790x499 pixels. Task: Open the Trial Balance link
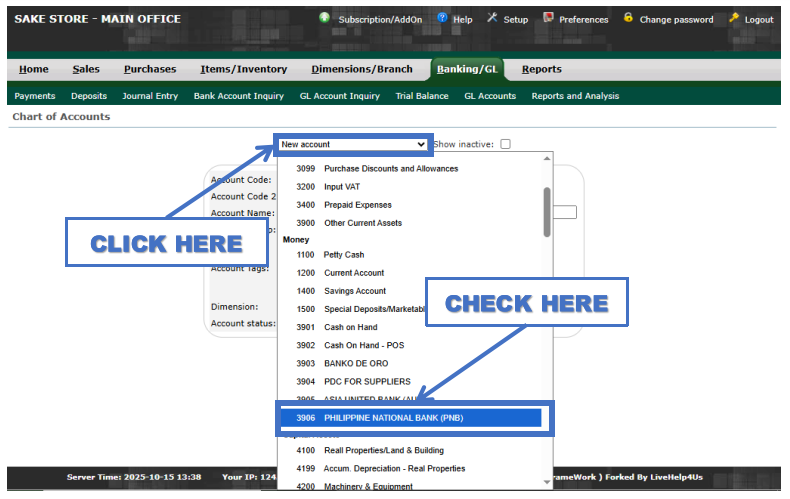pyautogui.click(x=422, y=96)
